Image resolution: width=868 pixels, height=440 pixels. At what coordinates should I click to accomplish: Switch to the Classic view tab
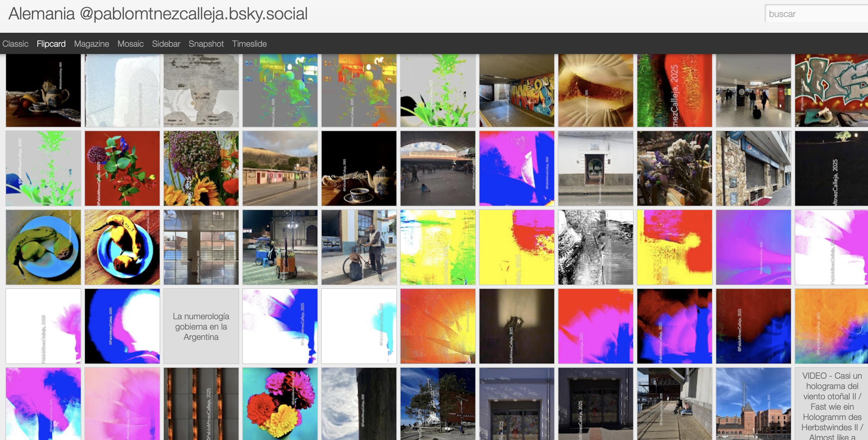tap(15, 44)
